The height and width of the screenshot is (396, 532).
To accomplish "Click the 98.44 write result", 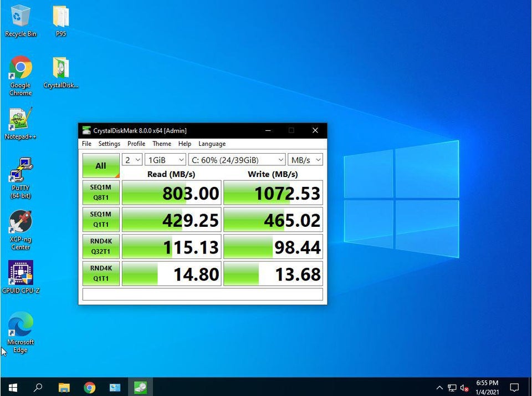I will [273, 247].
